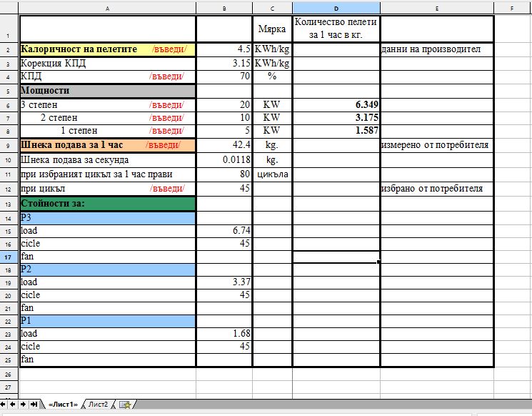Click the green 'Стойности за:' header cell
Image resolution: width=532 pixels, height=416 pixels.
click(107, 204)
